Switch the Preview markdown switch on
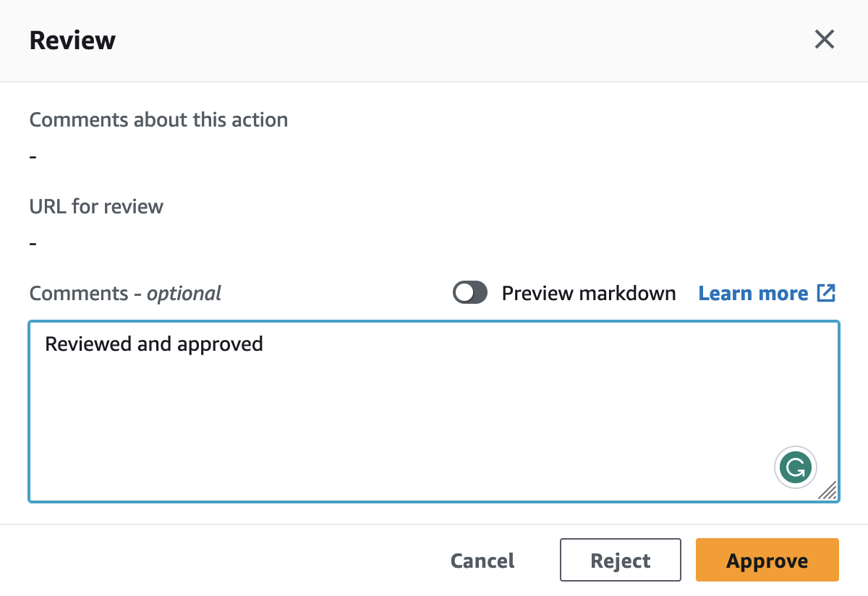This screenshot has width=868, height=596. (x=470, y=292)
